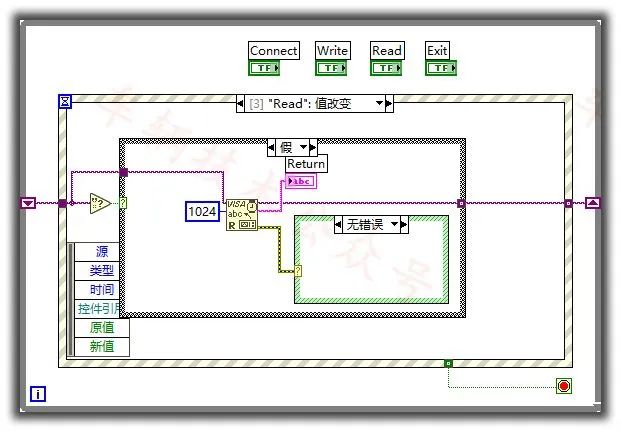Click the Write label
Image resolution: width=620 pixels, height=431 pixels.
333,51
